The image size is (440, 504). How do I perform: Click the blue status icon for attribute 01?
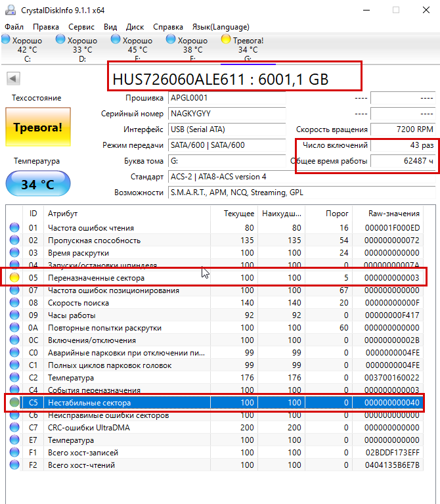tap(14, 227)
